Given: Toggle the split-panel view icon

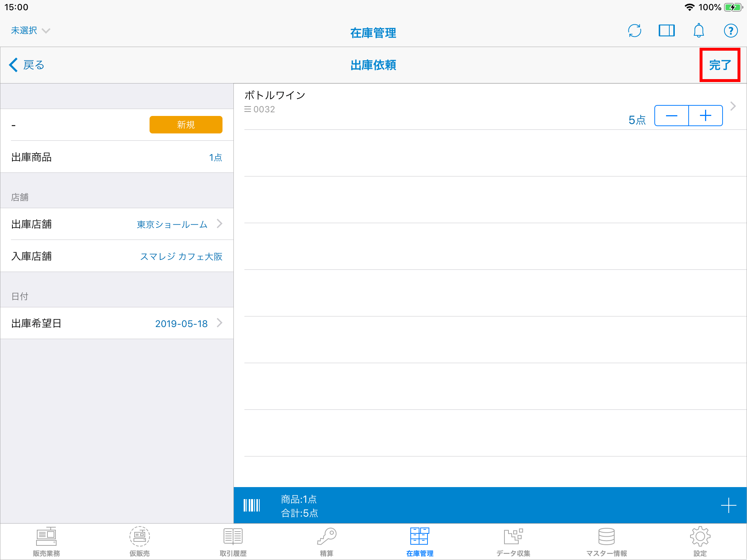Looking at the screenshot, I should pos(666,31).
